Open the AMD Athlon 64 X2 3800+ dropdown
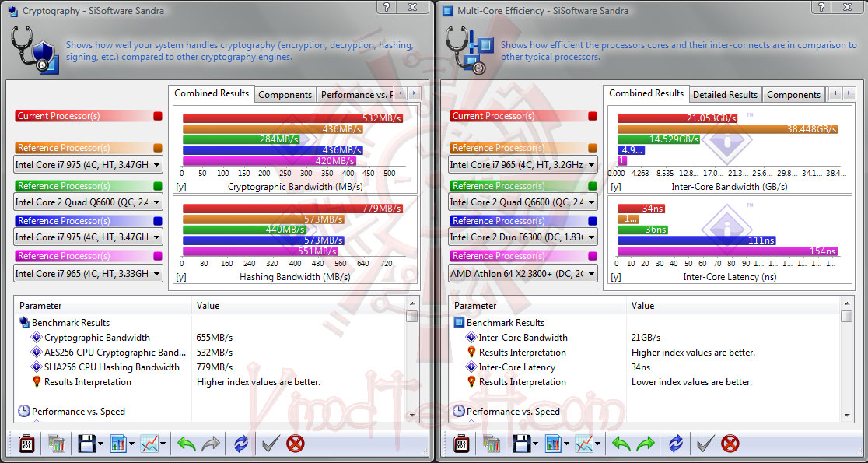Viewport: 868px width, 463px height. 523,274
